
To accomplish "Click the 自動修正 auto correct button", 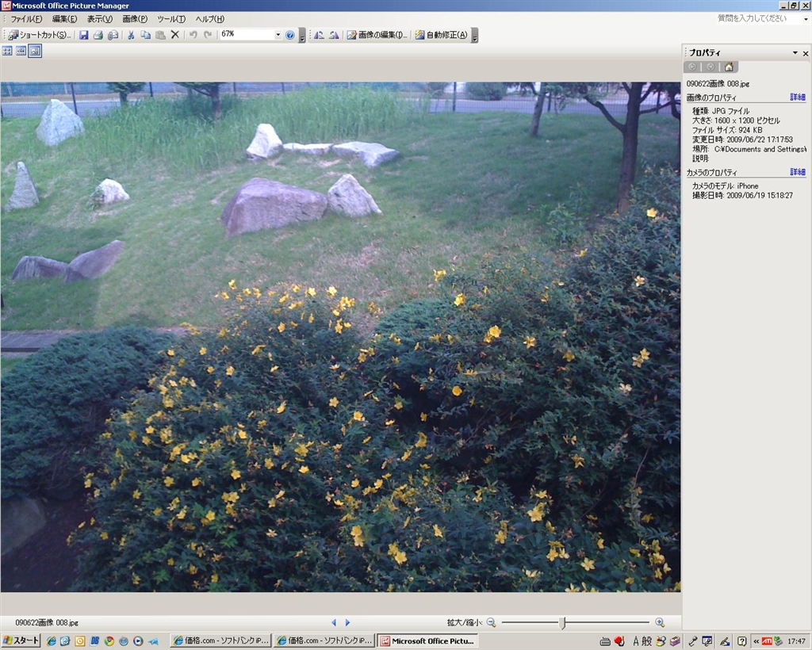I will point(441,35).
